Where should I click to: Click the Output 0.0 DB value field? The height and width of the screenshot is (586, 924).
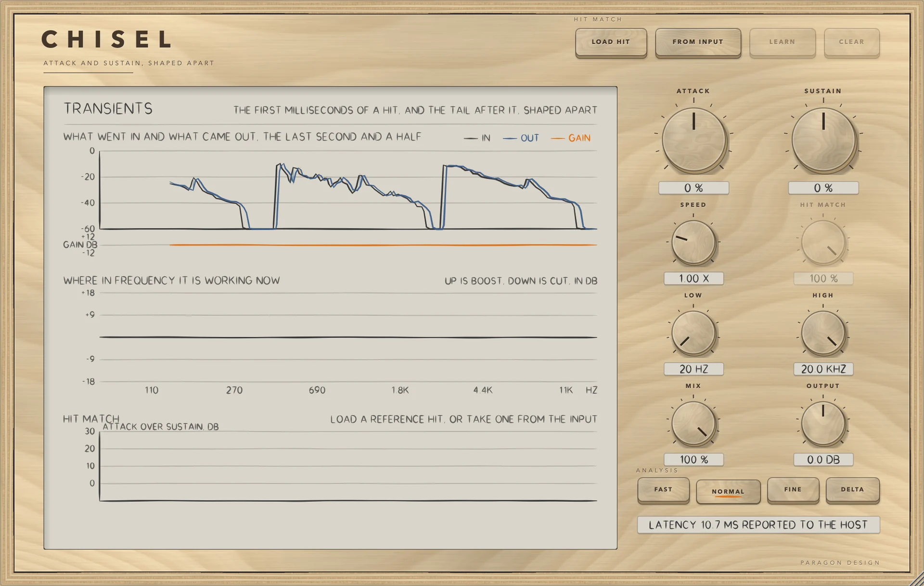point(823,459)
